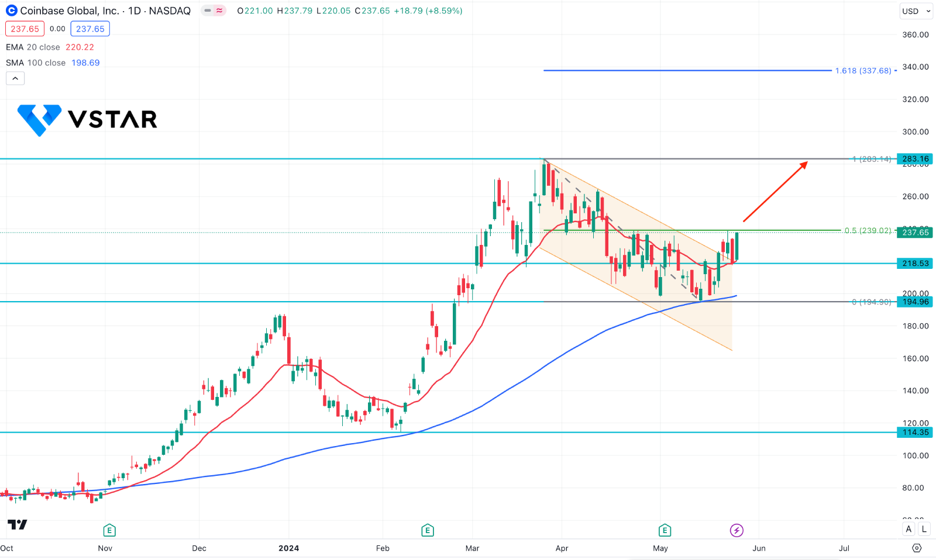This screenshot has height=560, width=936.
Task: Click the SMA value 198.69
Action: click(85, 63)
